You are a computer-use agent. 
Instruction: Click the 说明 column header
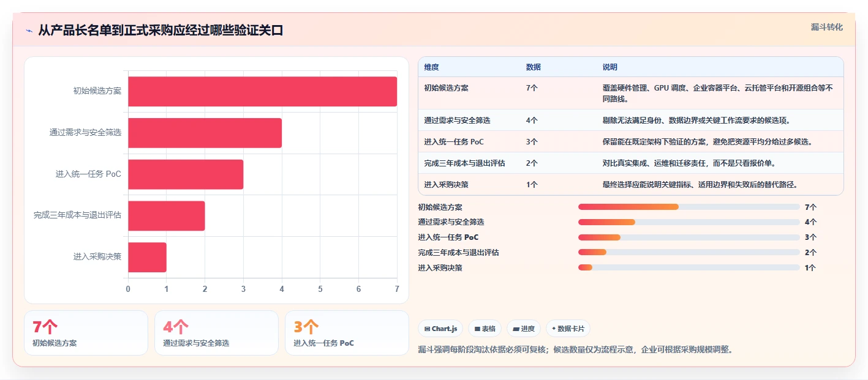[x=610, y=67]
